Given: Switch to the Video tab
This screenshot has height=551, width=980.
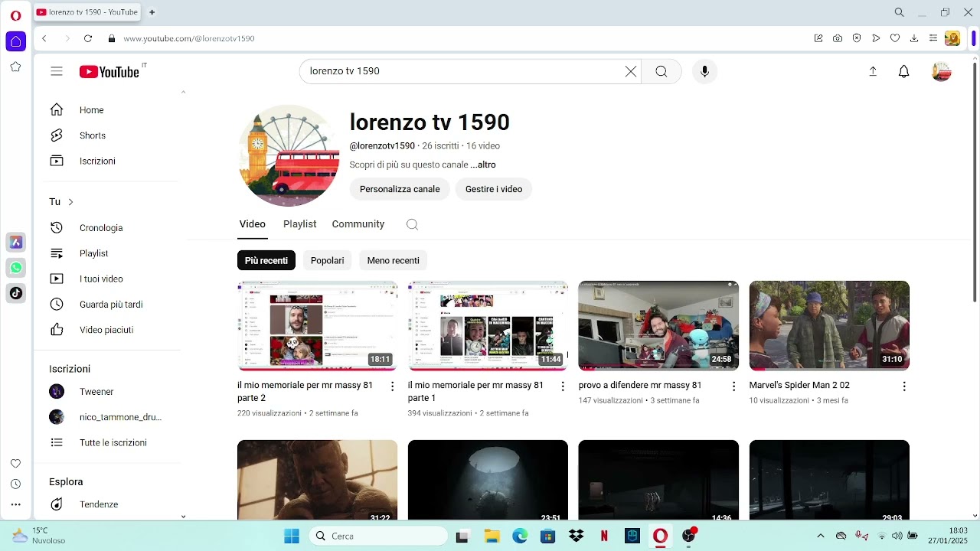Looking at the screenshot, I should tap(253, 224).
